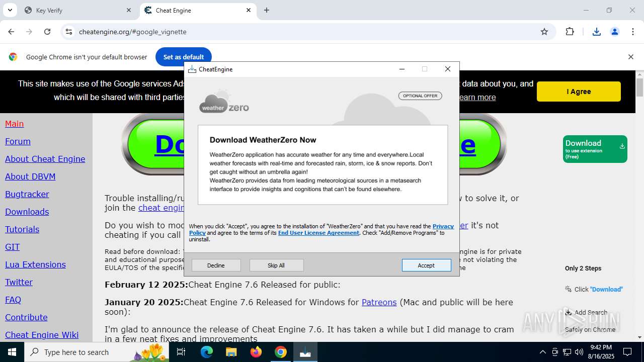The image size is (644, 362).
Task: Select CheatEngine installer taskbar icon
Action: 305,352
